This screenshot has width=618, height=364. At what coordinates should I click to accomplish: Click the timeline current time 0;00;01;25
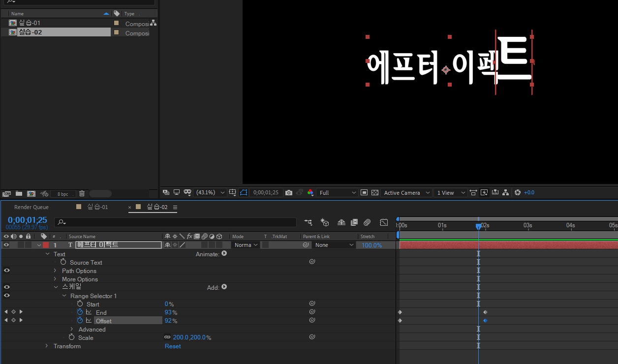28,220
